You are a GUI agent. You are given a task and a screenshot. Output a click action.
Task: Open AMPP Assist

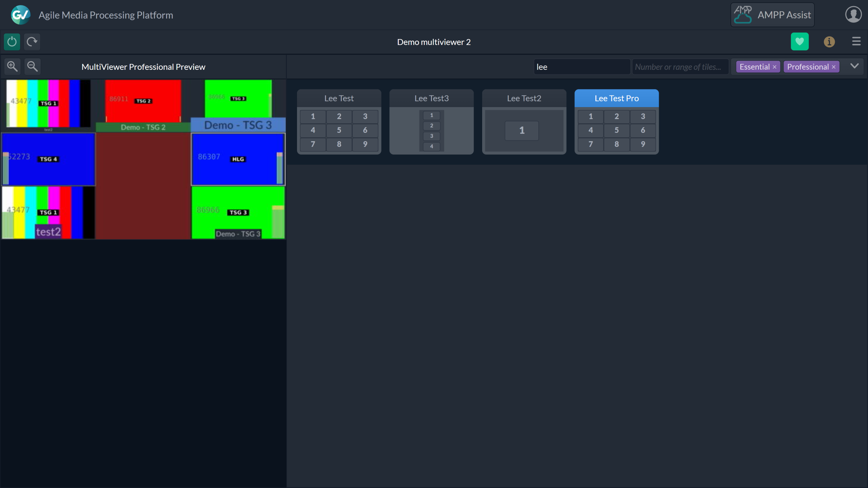[x=772, y=15]
